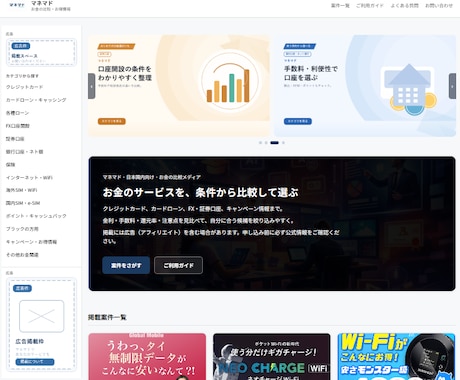Click the bar chart illustration on orange banner
This screenshot has width=460, height=380.
pos(230,82)
